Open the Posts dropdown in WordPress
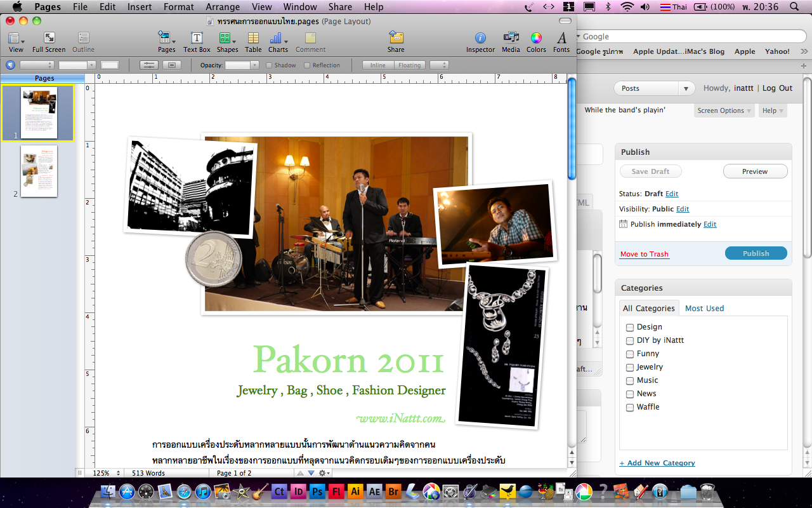The height and width of the screenshot is (508, 812). 655,88
